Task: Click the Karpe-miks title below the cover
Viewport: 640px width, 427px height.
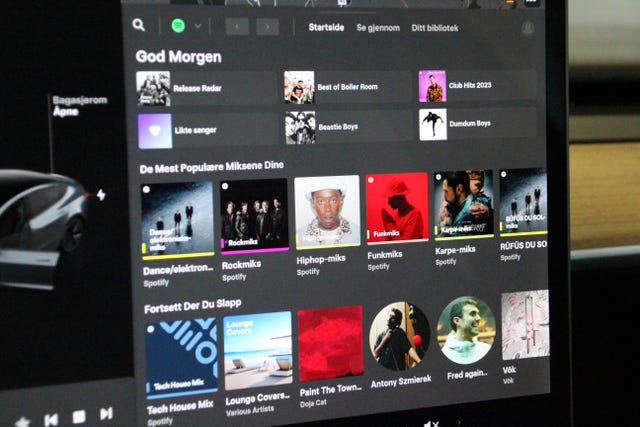Action: 455,249
